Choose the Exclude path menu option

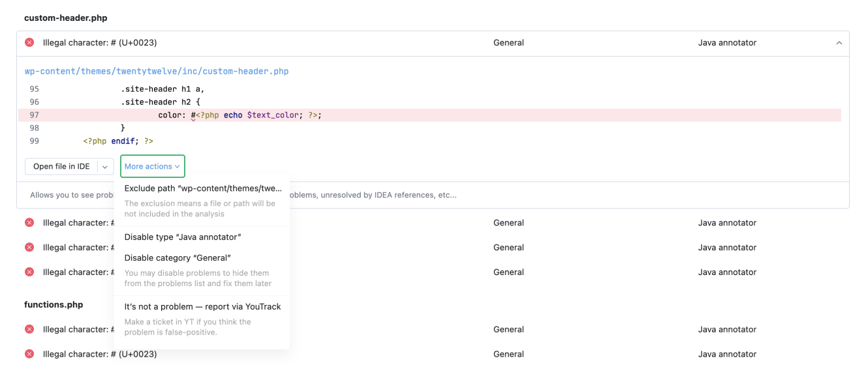pyautogui.click(x=203, y=189)
